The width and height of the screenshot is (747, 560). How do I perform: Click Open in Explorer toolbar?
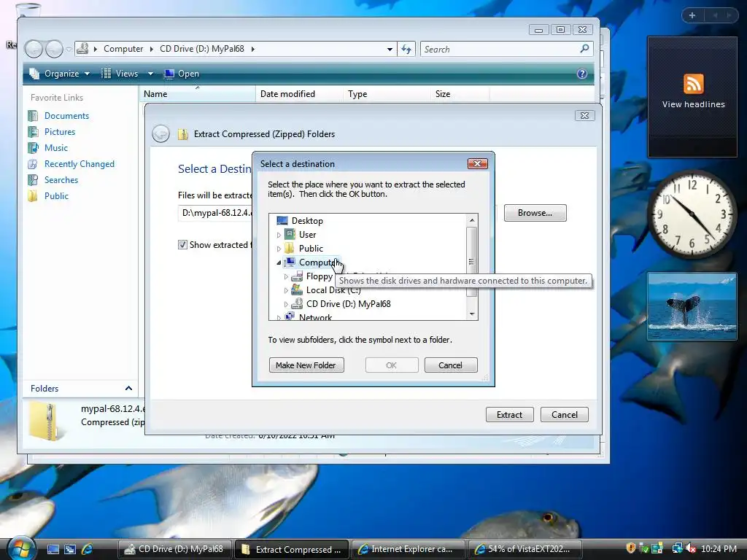pos(182,74)
